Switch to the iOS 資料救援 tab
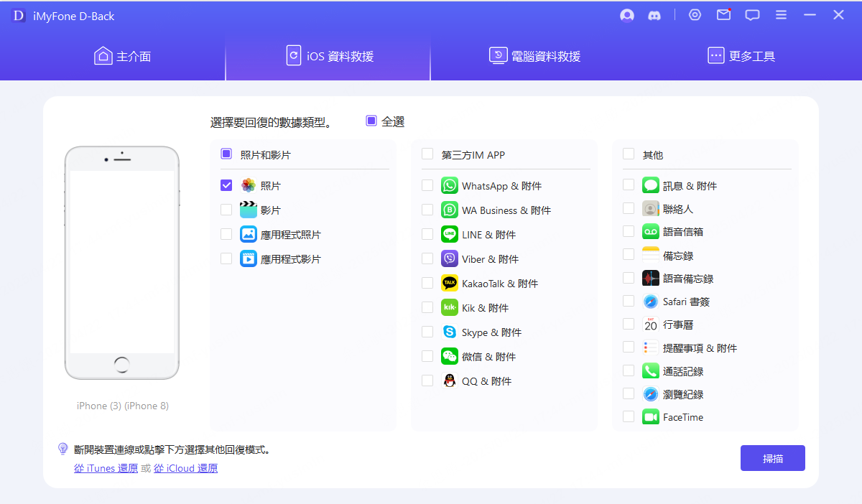862x504 pixels. tap(329, 56)
